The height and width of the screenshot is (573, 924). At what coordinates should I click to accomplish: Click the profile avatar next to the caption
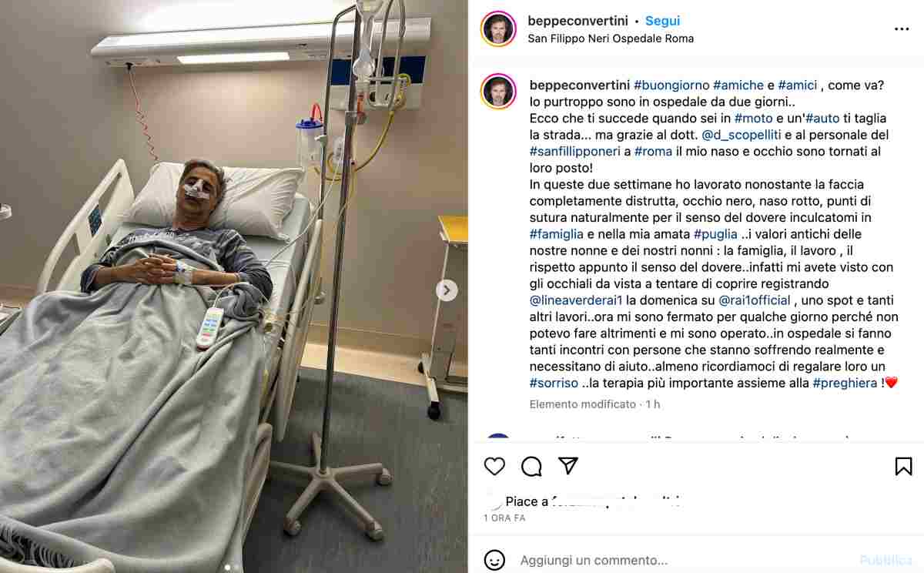(x=498, y=92)
